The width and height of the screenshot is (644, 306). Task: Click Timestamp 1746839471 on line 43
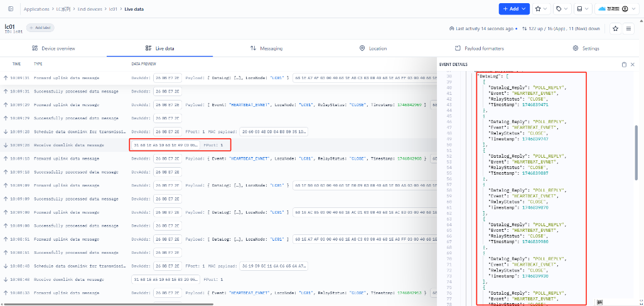518,105
